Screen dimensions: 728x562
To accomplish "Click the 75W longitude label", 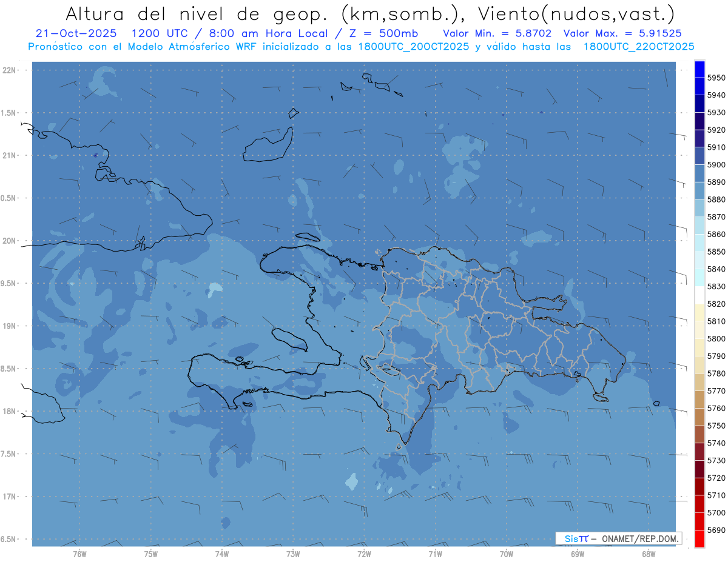I will pyautogui.click(x=150, y=554).
